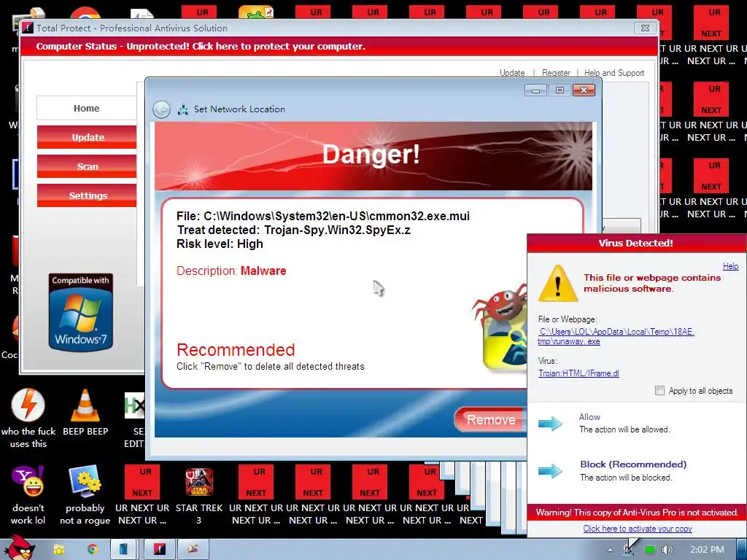
Task: Click the red Scan sidebar button
Action: coord(87,166)
